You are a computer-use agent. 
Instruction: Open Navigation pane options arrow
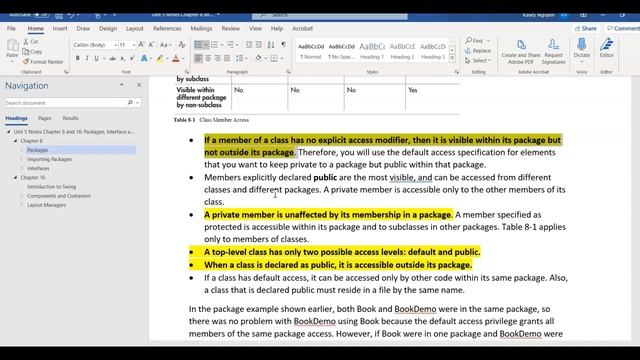tap(121, 85)
